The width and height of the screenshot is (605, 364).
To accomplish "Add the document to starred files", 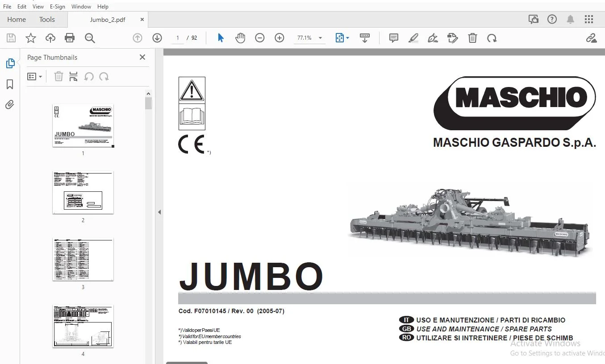I will click(x=31, y=38).
